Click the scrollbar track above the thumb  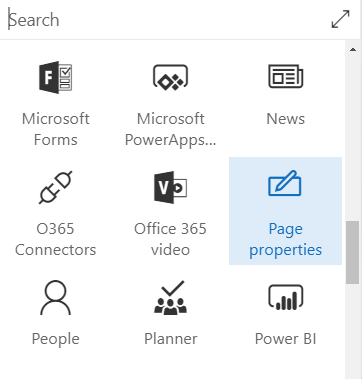click(352, 138)
